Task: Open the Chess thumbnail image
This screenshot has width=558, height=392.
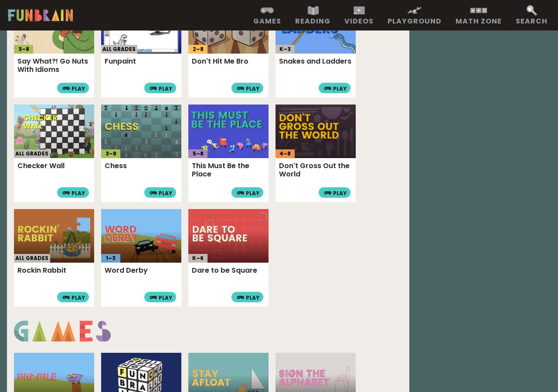Action: point(141,131)
